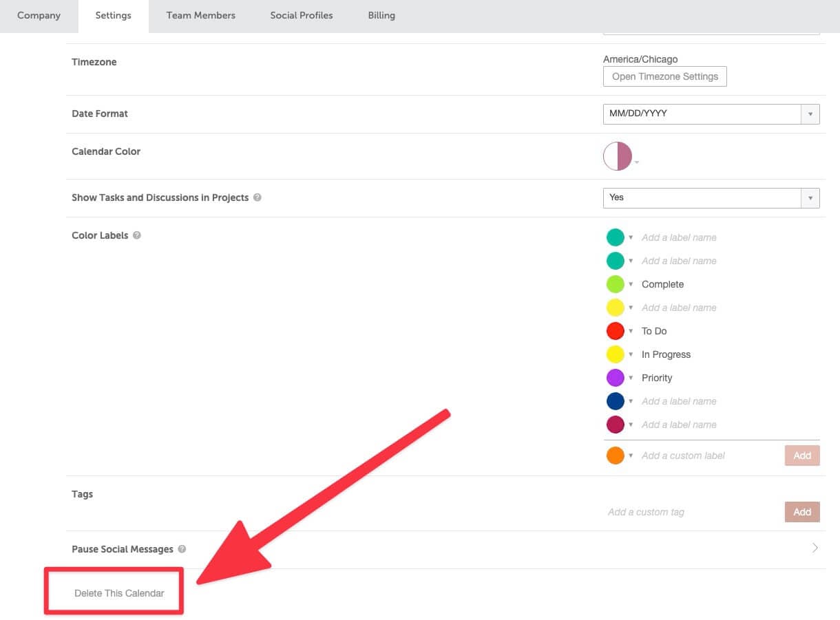Click the Delete This Calendar link
The width and height of the screenshot is (840, 620).
point(119,593)
